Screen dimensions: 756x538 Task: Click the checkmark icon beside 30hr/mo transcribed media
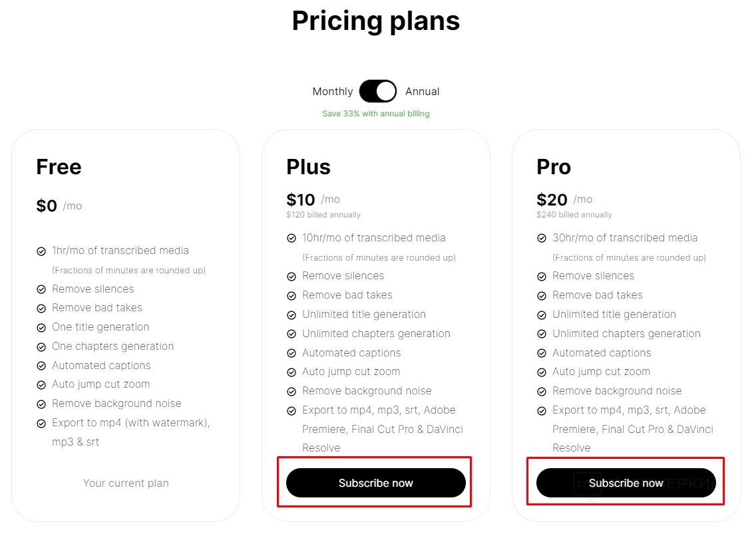542,239
